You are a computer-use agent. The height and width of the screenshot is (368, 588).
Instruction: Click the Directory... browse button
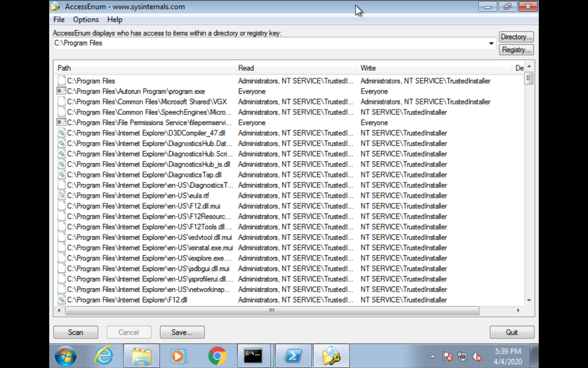(516, 37)
